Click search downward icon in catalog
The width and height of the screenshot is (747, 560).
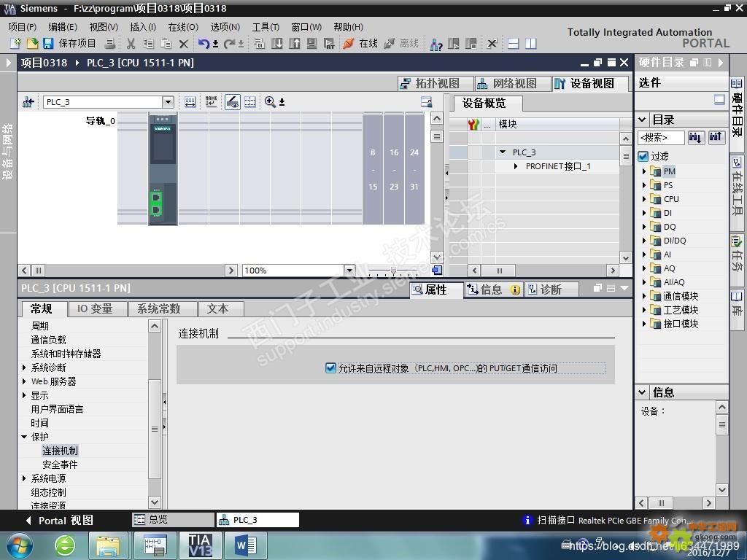(x=695, y=138)
